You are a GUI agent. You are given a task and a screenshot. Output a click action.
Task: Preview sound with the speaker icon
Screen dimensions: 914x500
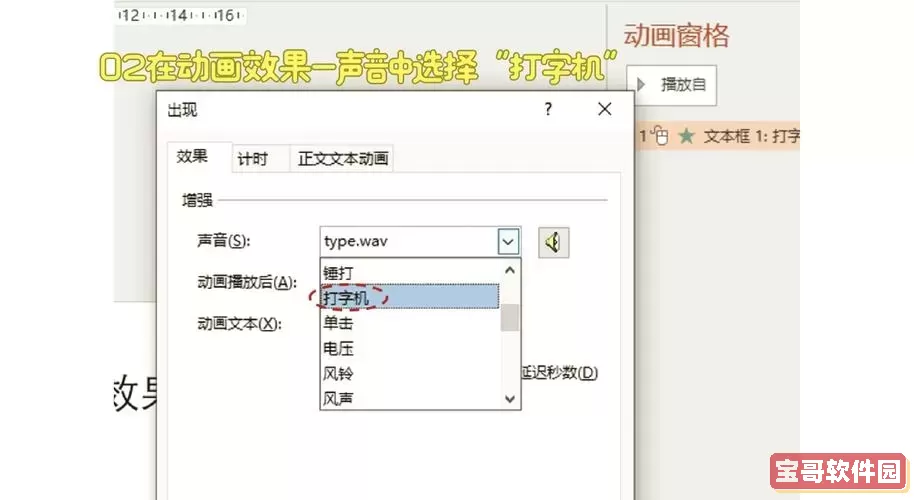click(x=553, y=242)
